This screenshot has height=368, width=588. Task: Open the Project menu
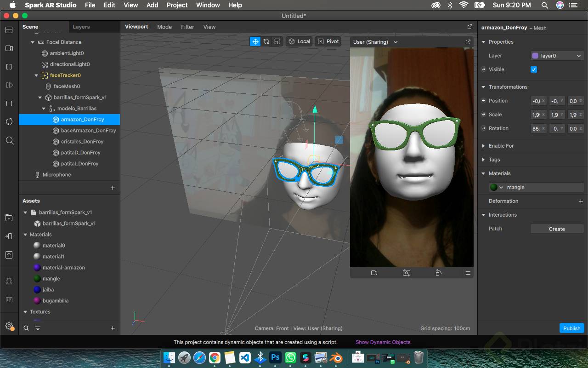coord(177,5)
